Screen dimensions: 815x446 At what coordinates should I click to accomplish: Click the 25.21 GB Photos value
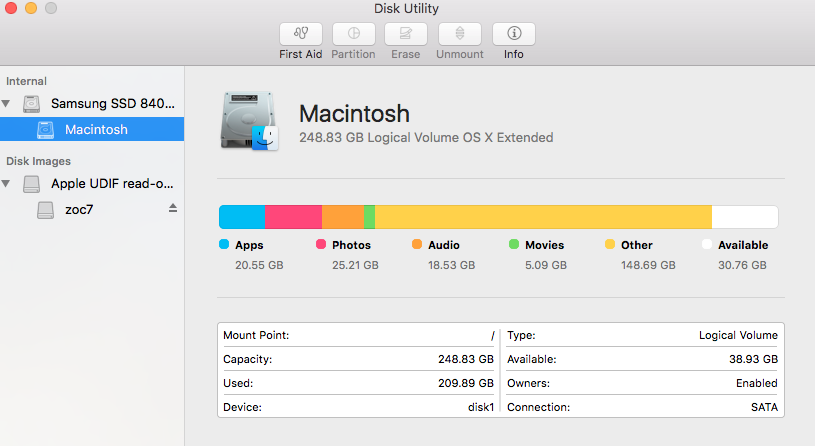coord(356,265)
